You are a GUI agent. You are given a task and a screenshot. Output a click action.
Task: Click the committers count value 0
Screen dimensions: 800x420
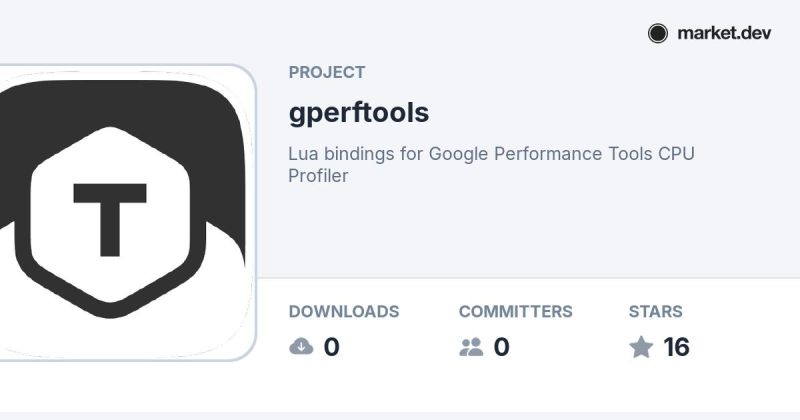[x=502, y=347]
